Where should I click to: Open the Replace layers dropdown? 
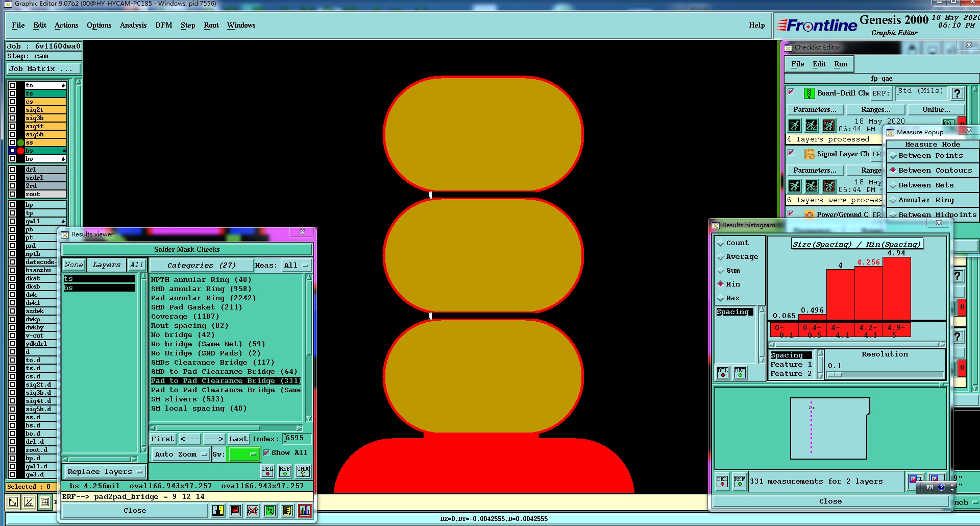coord(105,472)
